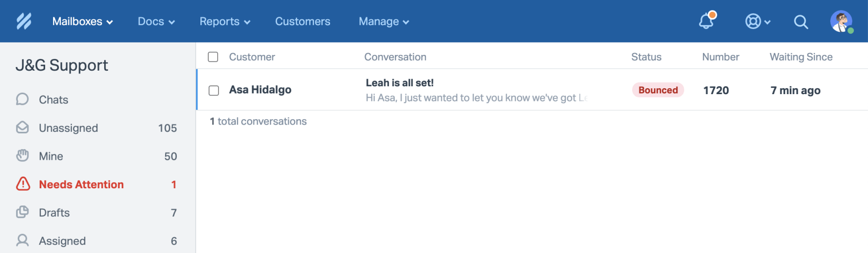This screenshot has height=253, width=868.
Task: Toggle the select-all conversations checkbox
Action: click(x=213, y=57)
